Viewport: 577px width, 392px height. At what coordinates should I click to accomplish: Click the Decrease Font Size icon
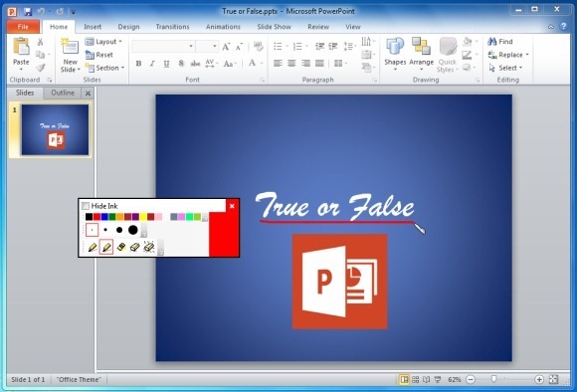(x=239, y=47)
